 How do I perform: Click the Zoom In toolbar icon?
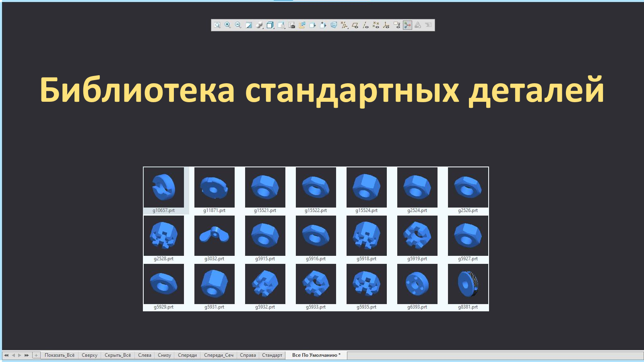click(x=227, y=25)
